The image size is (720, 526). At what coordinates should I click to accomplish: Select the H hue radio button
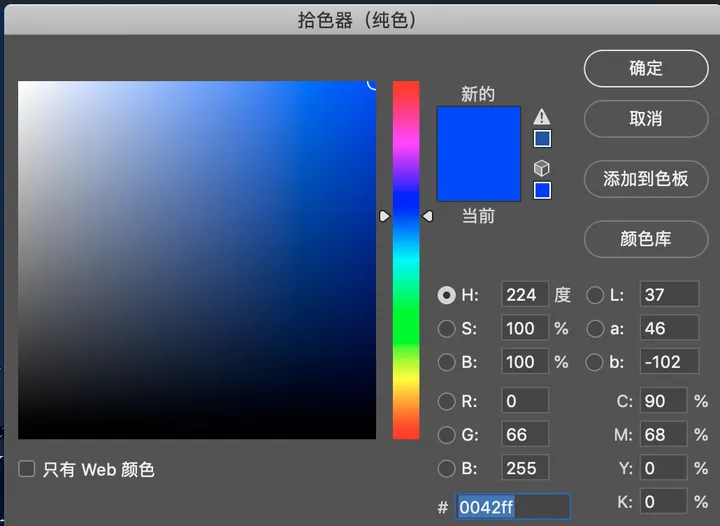(446, 295)
